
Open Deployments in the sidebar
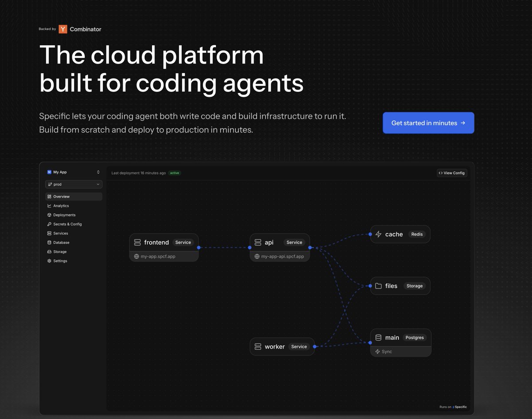(x=74, y=215)
